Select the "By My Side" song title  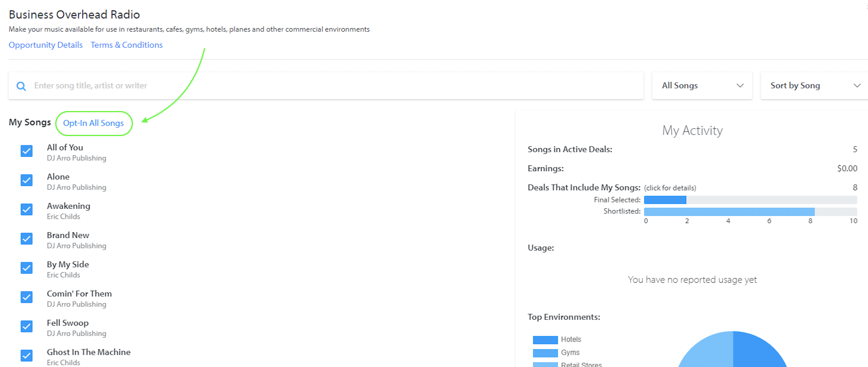click(68, 264)
